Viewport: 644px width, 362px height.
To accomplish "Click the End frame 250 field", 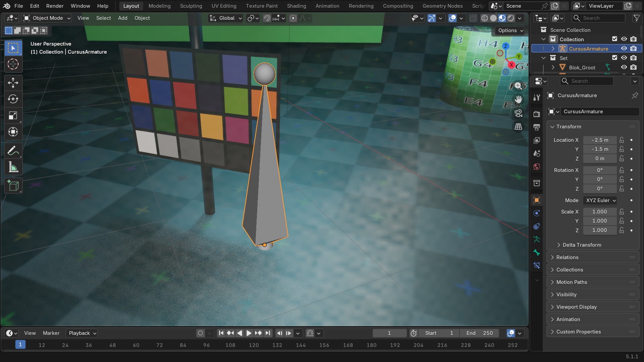I will click(x=479, y=333).
